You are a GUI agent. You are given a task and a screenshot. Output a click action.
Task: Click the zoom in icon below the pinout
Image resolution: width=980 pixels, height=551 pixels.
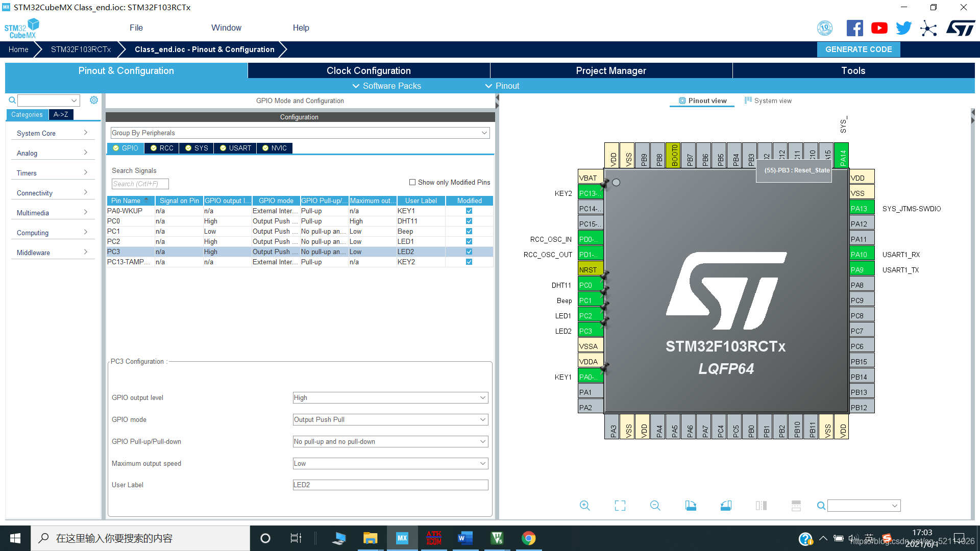pos(585,506)
